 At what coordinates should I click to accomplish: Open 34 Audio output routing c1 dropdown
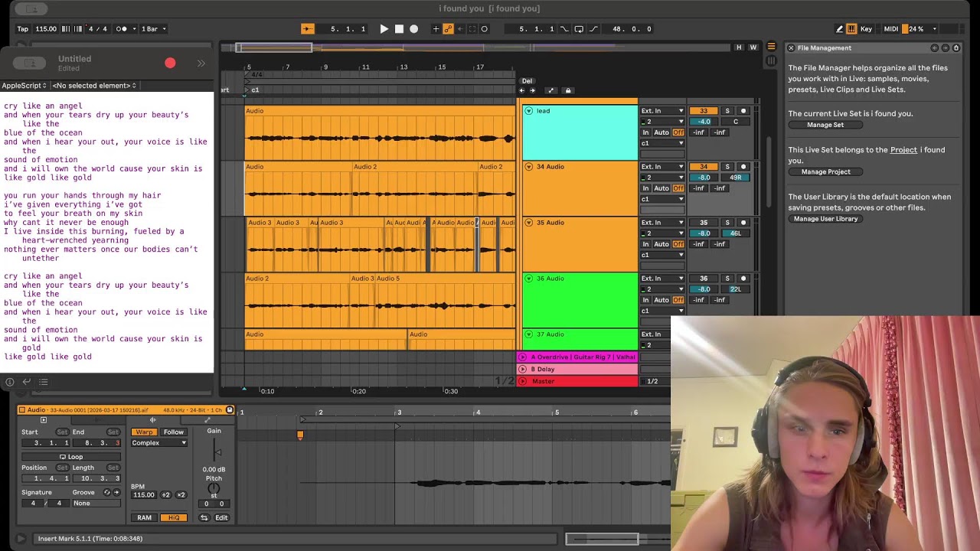662,199
